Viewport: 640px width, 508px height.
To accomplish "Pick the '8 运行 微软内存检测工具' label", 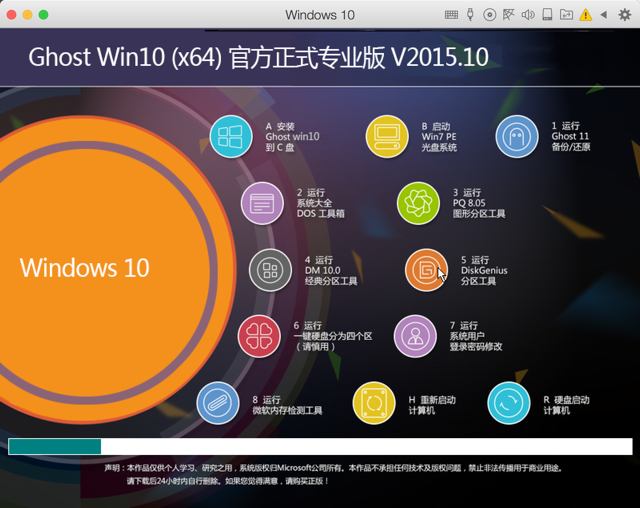I will (x=287, y=405).
